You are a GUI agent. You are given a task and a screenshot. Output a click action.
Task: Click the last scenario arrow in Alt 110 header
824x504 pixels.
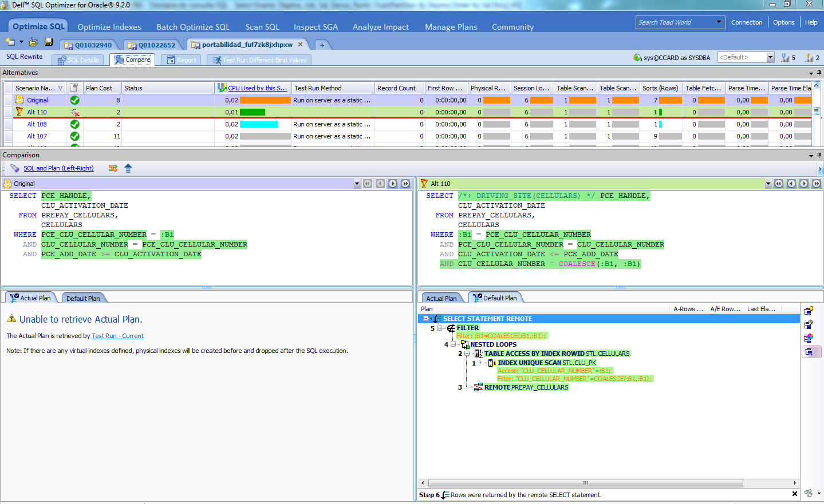pos(817,184)
